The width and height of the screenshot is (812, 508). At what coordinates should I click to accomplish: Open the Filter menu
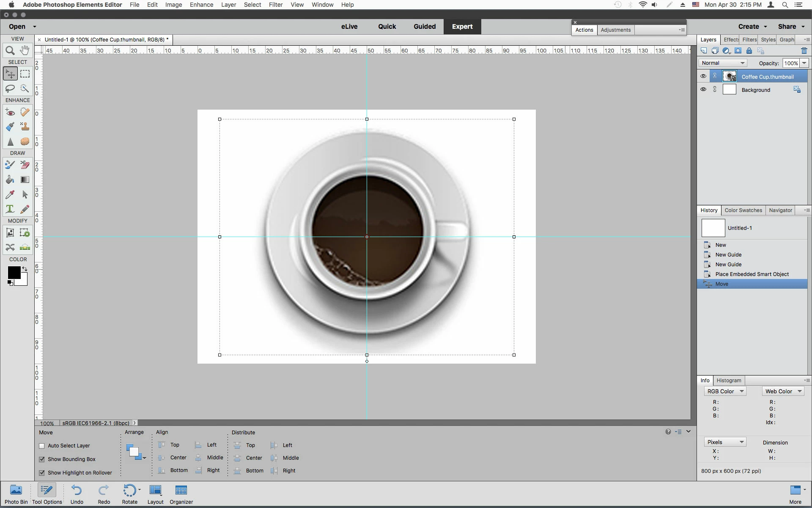click(x=275, y=5)
